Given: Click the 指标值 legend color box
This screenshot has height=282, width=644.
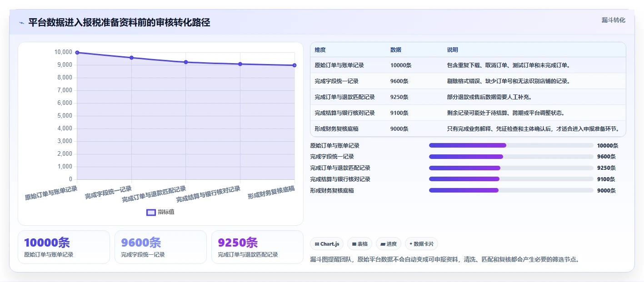Looking at the screenshot, I should pos(151,212).
